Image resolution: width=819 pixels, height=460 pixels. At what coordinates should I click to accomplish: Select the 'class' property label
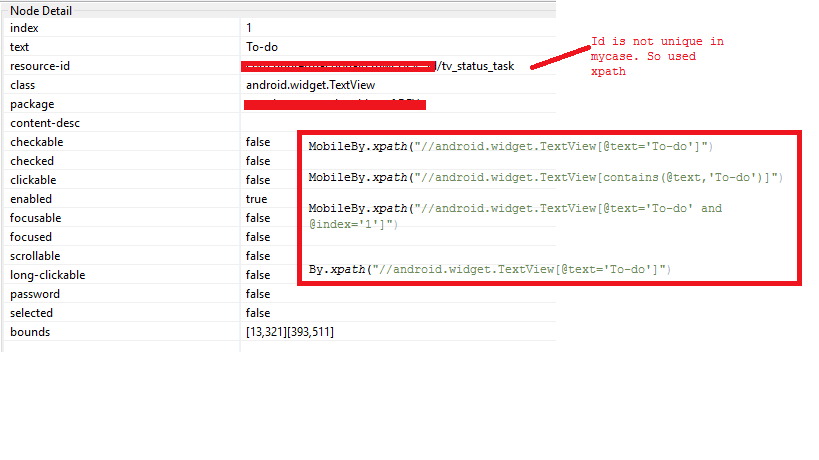(22, 85)
